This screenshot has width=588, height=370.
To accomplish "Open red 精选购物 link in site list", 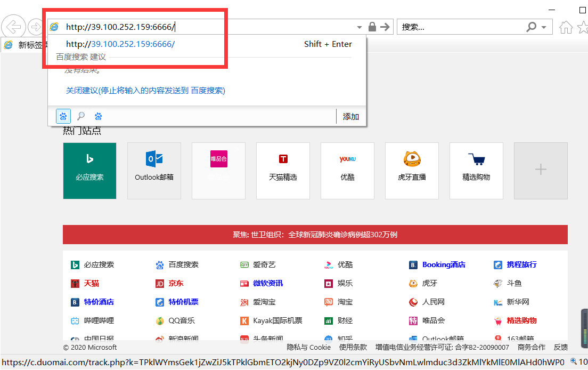I will click(x=521, y=320).
